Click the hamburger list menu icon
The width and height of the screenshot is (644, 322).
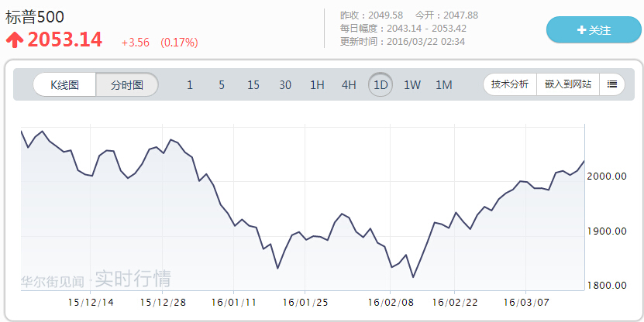(611, 84)
